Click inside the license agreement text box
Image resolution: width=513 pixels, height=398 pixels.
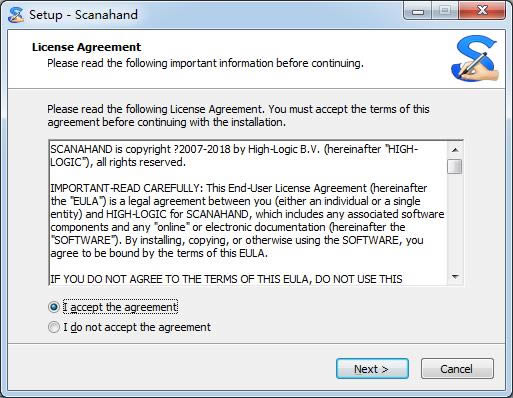[x=248, y=213]
